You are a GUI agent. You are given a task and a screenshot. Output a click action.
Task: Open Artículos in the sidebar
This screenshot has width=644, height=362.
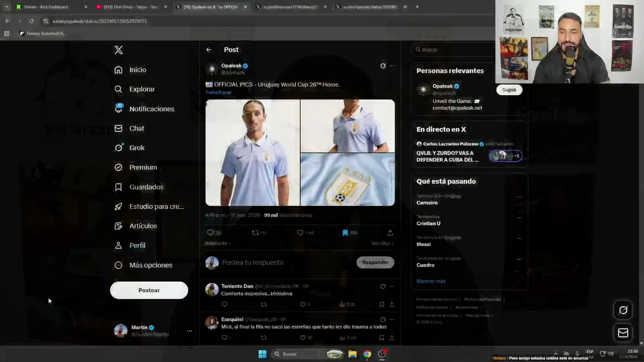[x=136, y=226]
